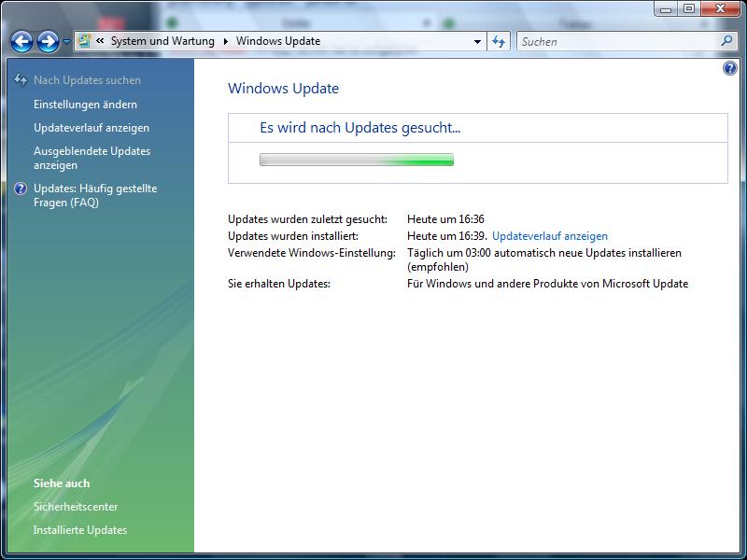
Task: Click the Forward navigation arrow button
Action: click(48, 41)
